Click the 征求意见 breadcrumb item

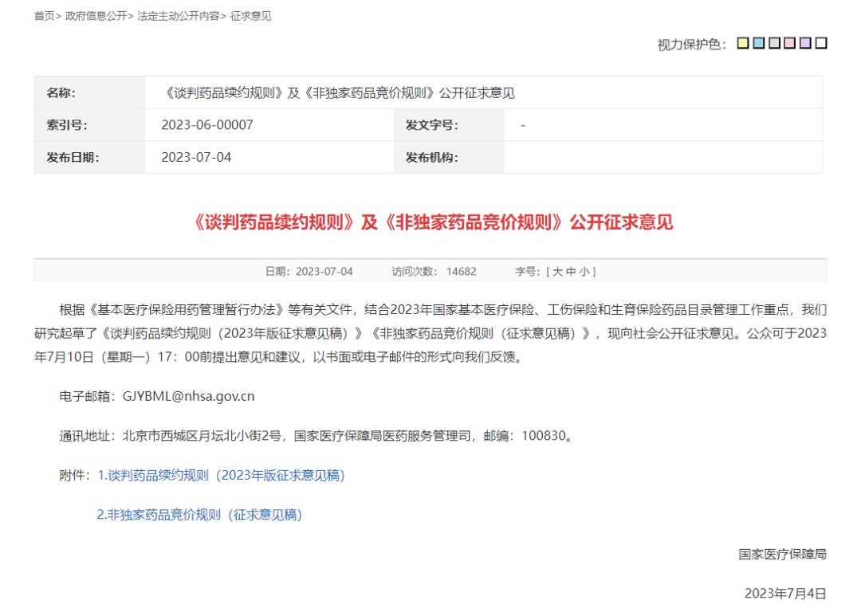251,16
